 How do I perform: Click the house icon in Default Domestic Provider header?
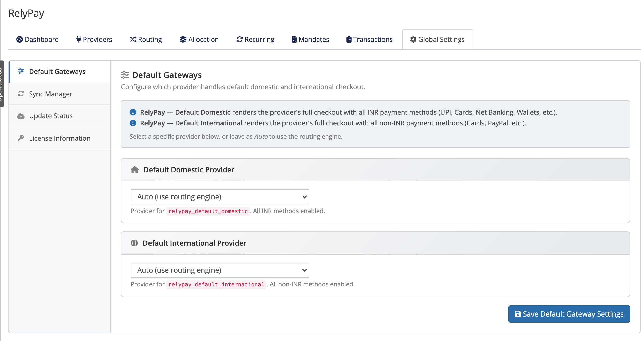pos(135,169)
